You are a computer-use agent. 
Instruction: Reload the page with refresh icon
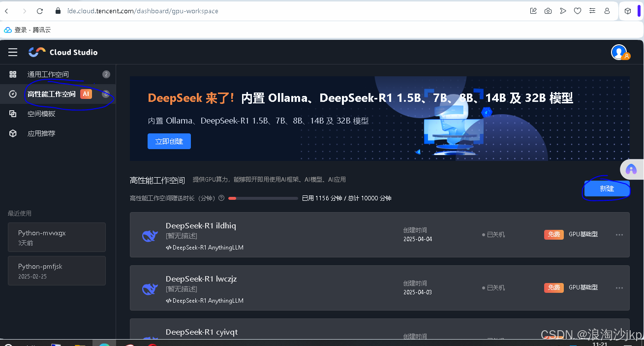point(40,11)
